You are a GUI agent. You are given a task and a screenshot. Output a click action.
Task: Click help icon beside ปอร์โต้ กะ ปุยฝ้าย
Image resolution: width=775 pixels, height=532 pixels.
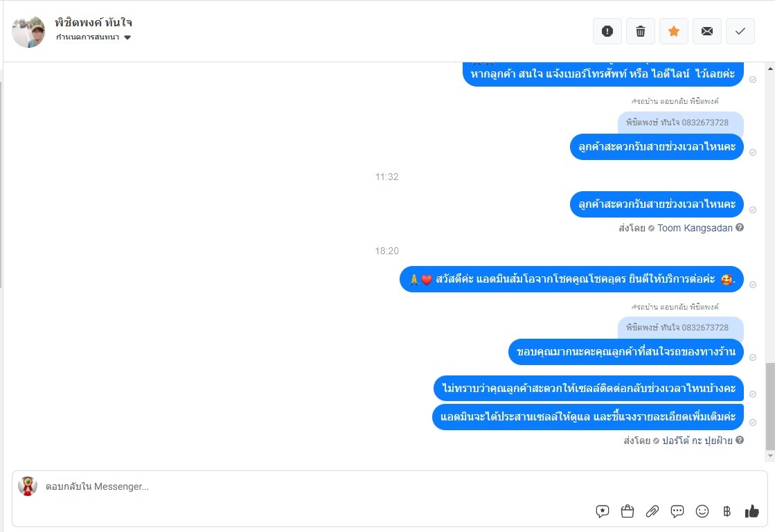coord(740,440)
